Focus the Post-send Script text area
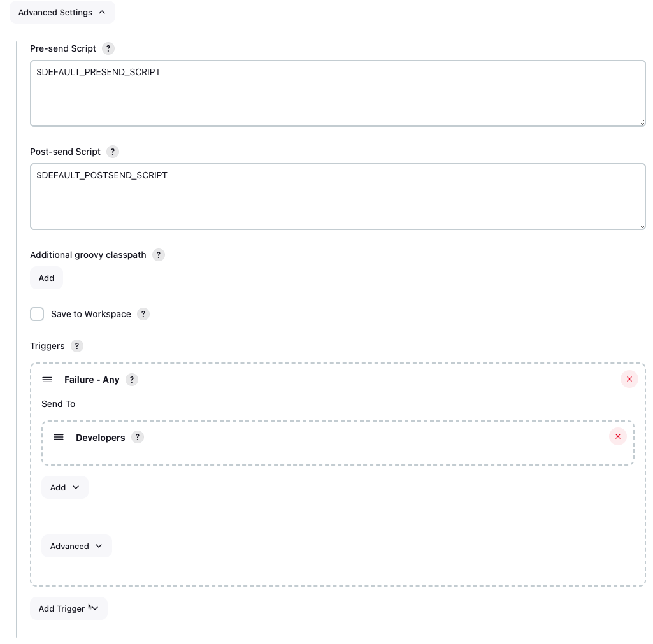Screen dimensions: 653x644 coord(338,196)
